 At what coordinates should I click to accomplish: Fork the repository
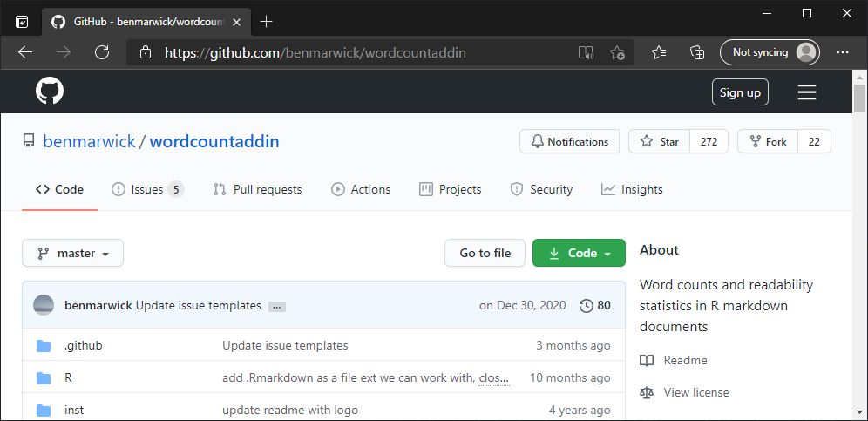click(x=768, y=141)
